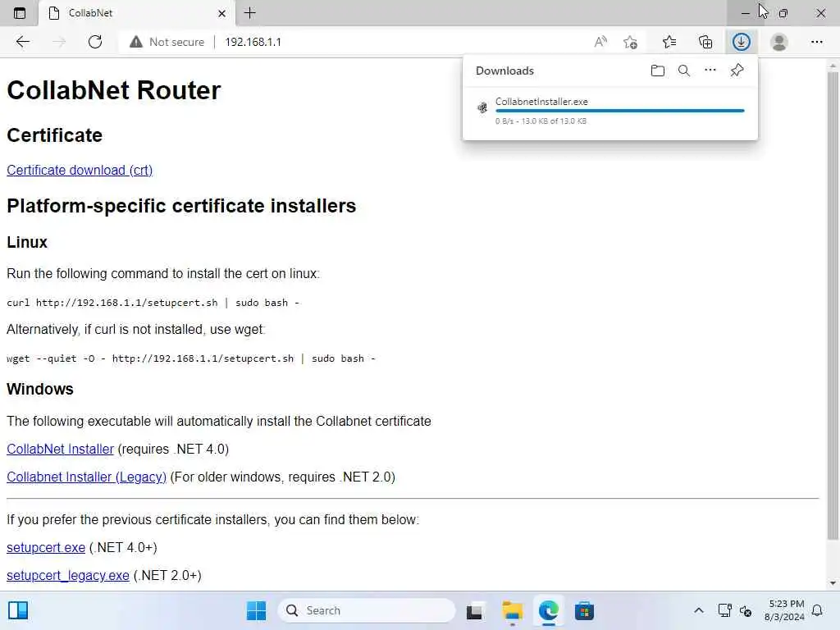Click Microsoft Edge taskbar icon

tap(548, 610)
